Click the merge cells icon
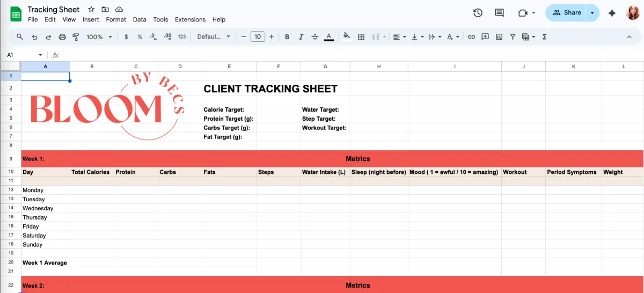This screenshot has height=293, width=644. [376, 37]
